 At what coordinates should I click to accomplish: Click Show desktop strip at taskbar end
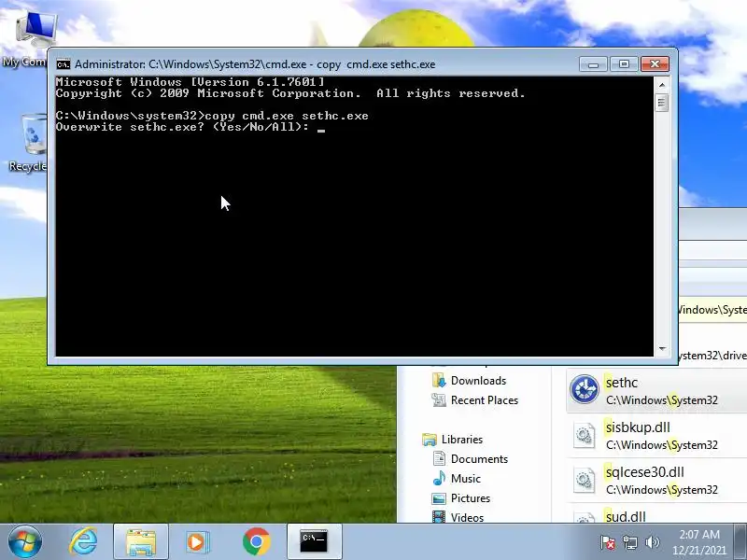[740, 541]
